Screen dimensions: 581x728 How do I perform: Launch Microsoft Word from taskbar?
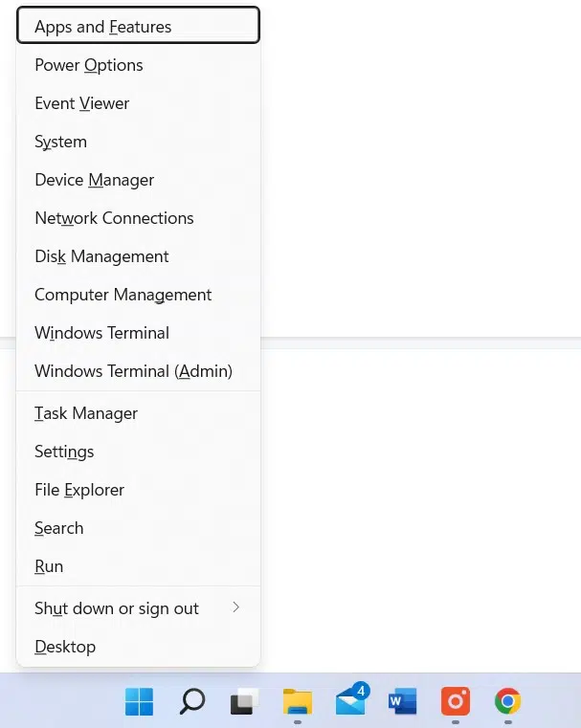click(403, 702)
